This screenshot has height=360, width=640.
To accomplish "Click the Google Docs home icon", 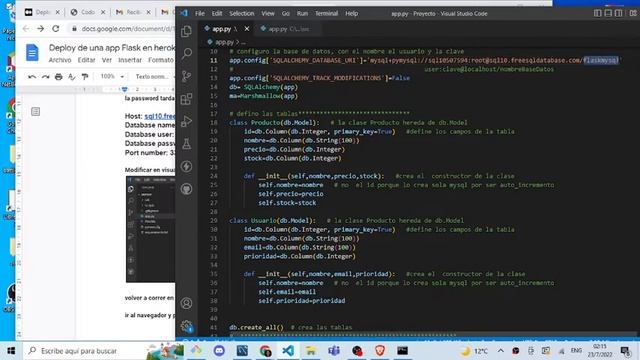I will point(32,52).
